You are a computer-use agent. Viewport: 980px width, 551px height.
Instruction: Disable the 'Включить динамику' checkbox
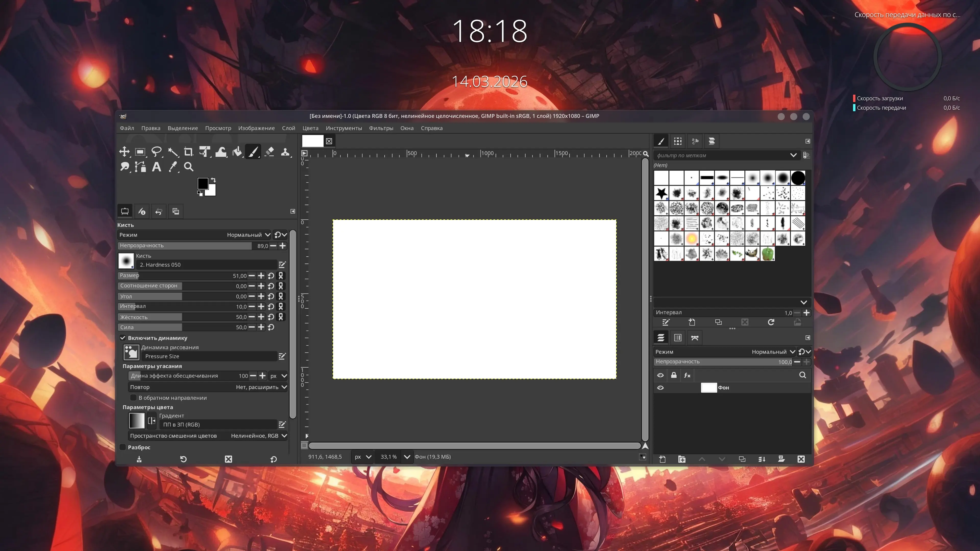click(x=123, y=338)
